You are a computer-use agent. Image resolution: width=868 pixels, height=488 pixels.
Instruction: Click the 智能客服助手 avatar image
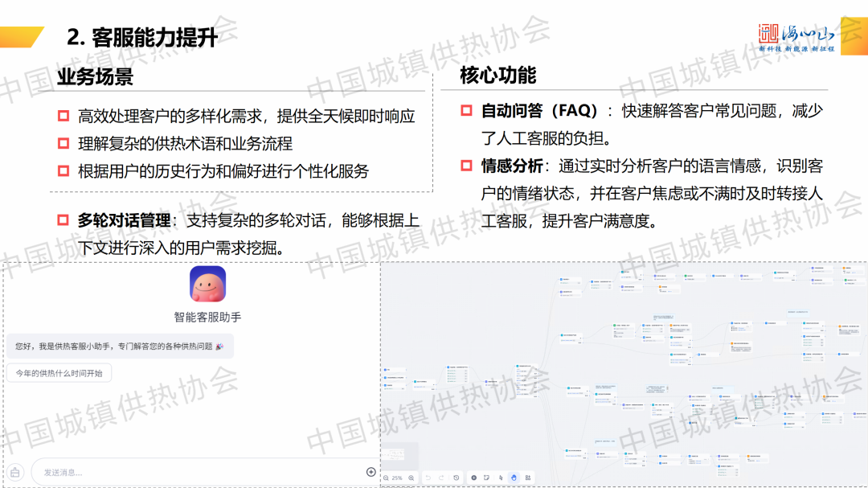[207, 285]
